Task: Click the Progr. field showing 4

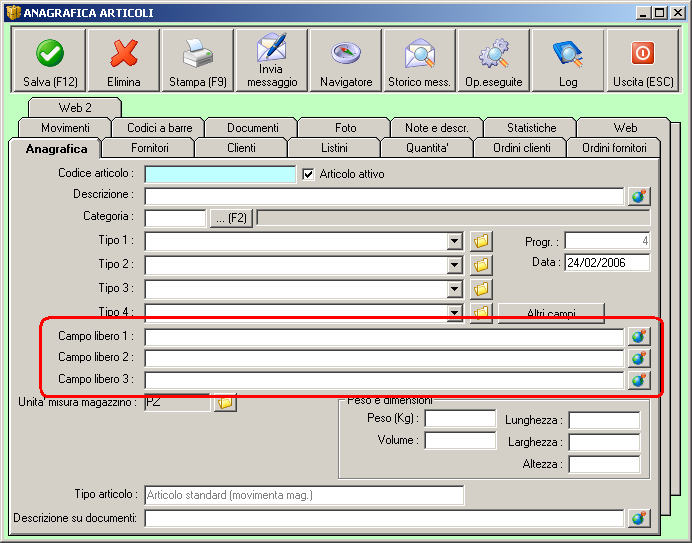Action: click(x=607, y=241)
